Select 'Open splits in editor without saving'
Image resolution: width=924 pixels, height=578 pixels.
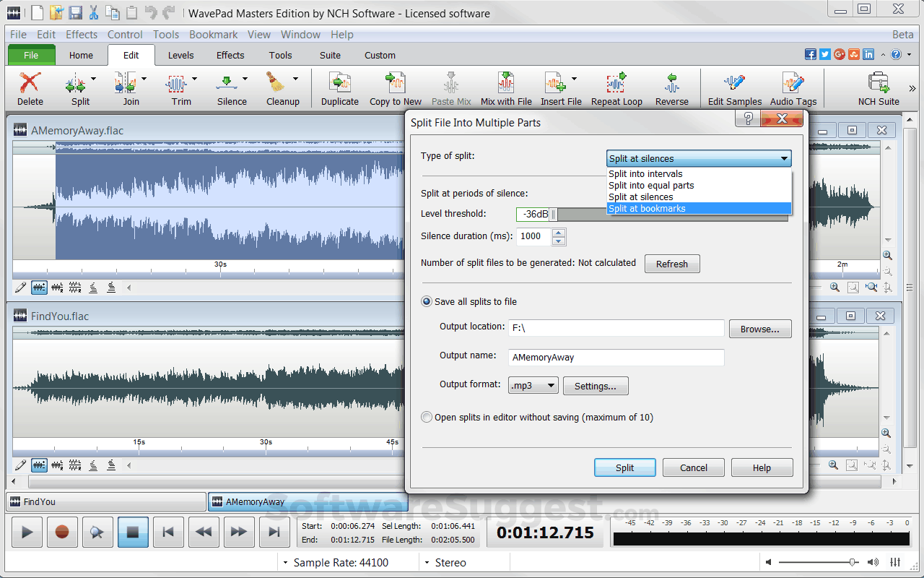click(427, 418)
